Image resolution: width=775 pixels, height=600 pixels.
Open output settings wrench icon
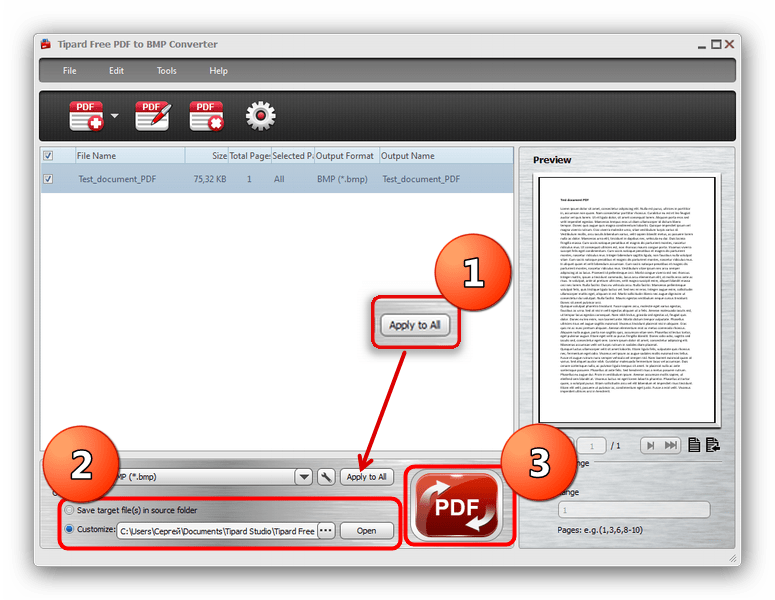coord(326,477)
